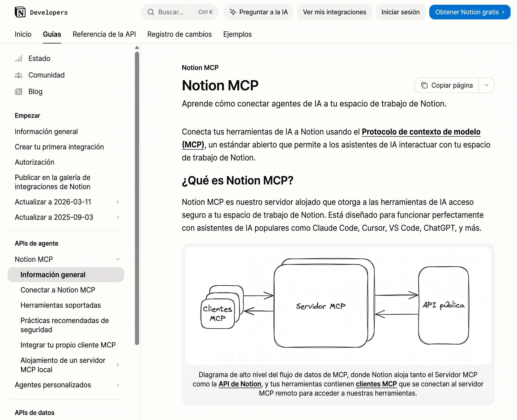Open Blog in the sidebar
The width and height of the screenshot is (517, 420).
tap(35, 92)
